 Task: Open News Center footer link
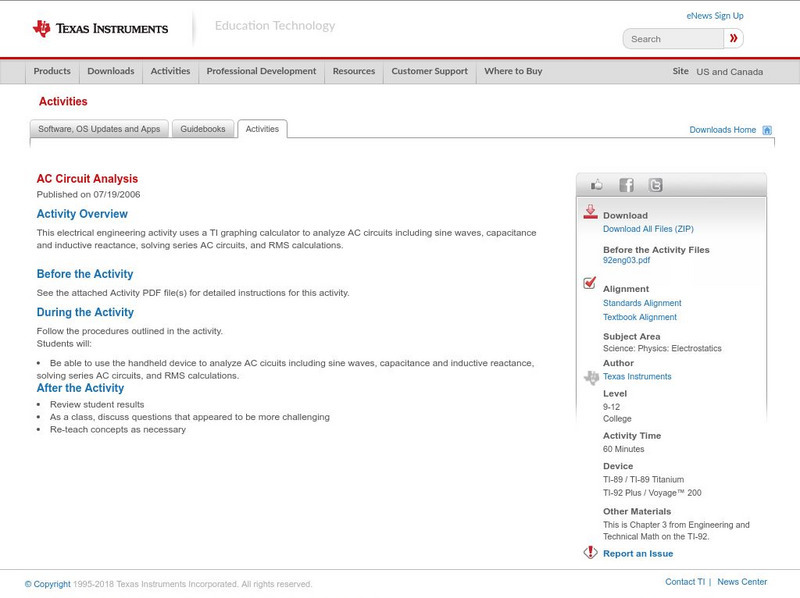click(742, 582)
